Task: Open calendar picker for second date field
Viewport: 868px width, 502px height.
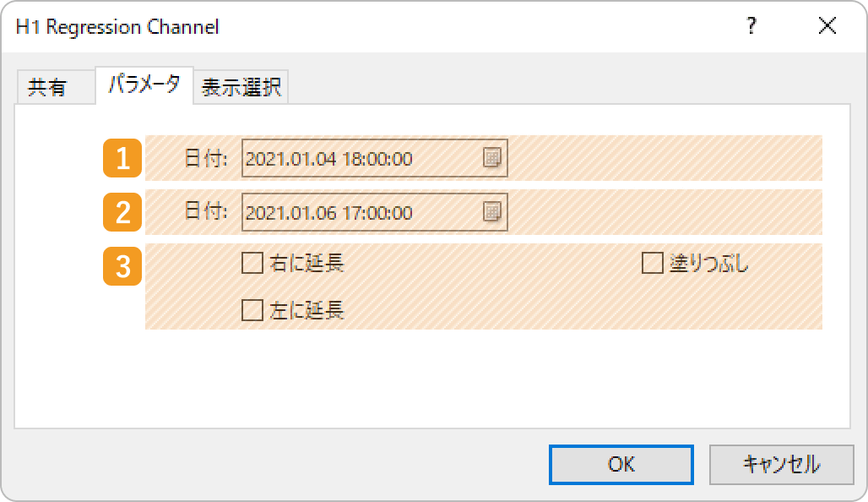Action: (x=491, y=211)
